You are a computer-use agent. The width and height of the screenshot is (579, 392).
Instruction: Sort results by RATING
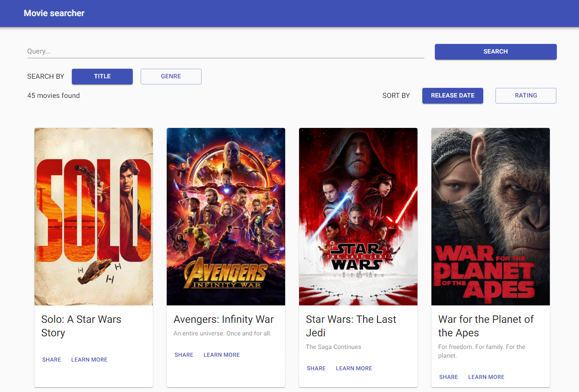(x=526, y=95)
